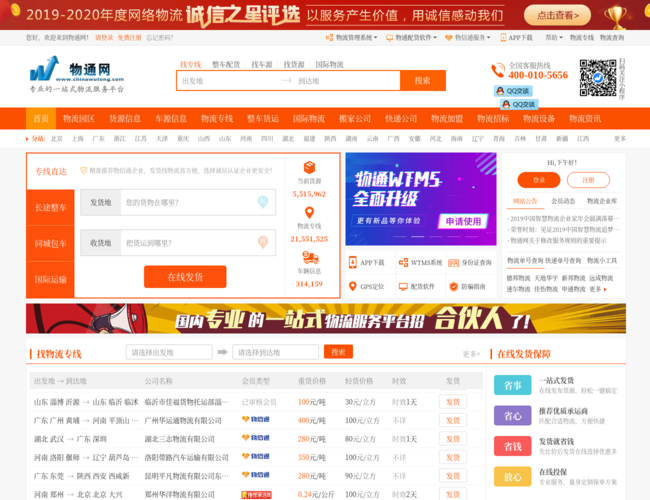The image size is (650, 500).
Task: Click the 省钱 red badge
Action: (512, 446)
